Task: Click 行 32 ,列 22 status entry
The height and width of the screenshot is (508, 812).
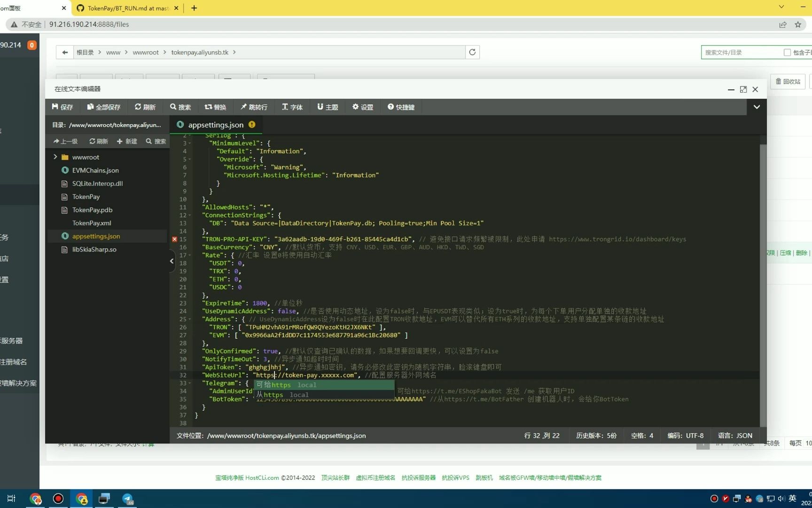Action: tap(542, 436)
